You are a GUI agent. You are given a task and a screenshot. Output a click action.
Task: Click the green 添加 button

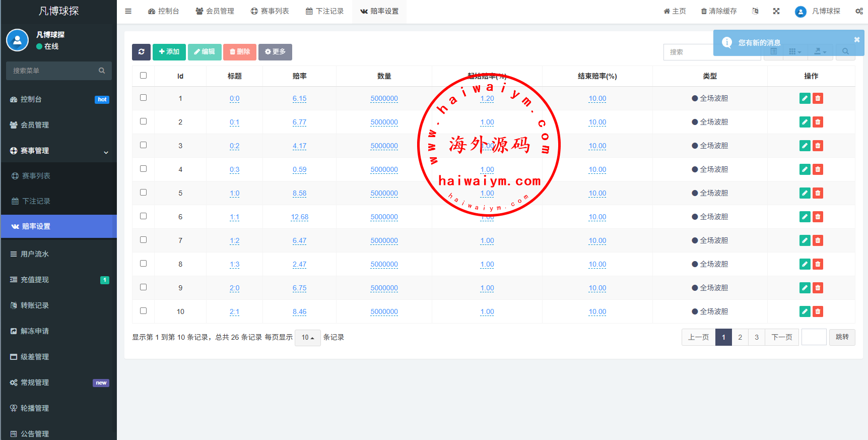point(169,52)
